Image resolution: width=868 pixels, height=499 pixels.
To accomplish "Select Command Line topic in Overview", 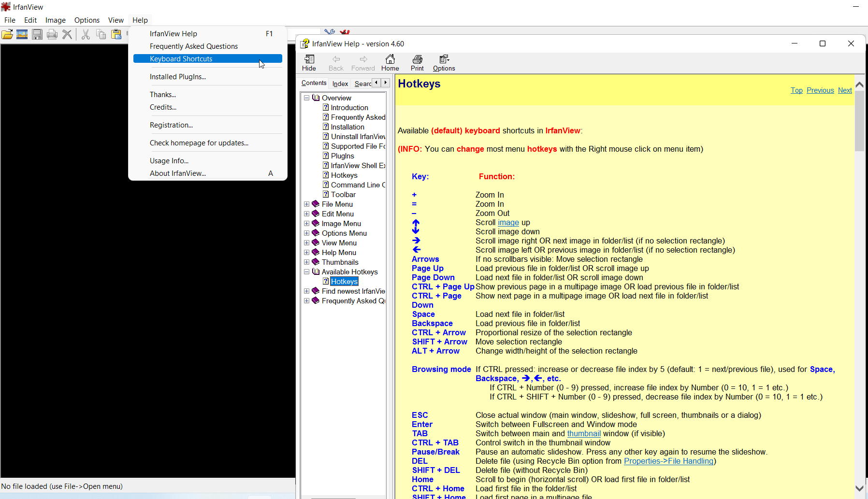I will point(358,185).
